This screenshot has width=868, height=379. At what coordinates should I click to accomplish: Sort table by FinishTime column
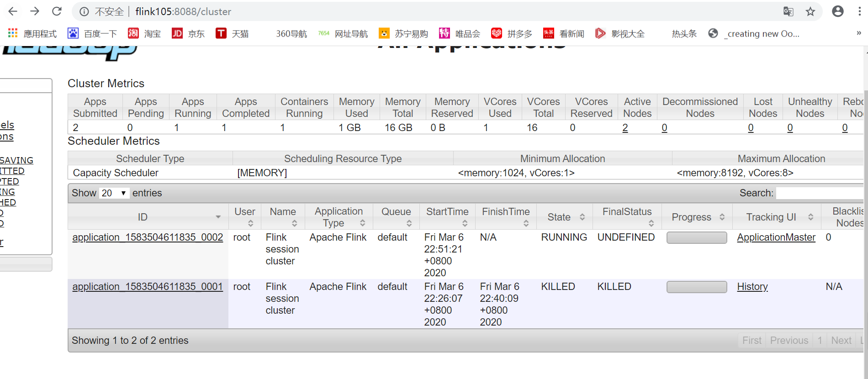[x=506, y=217]
